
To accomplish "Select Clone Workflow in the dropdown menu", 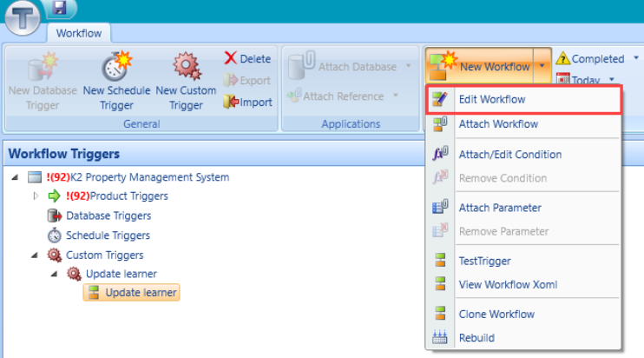I will (x=496, y=315).
